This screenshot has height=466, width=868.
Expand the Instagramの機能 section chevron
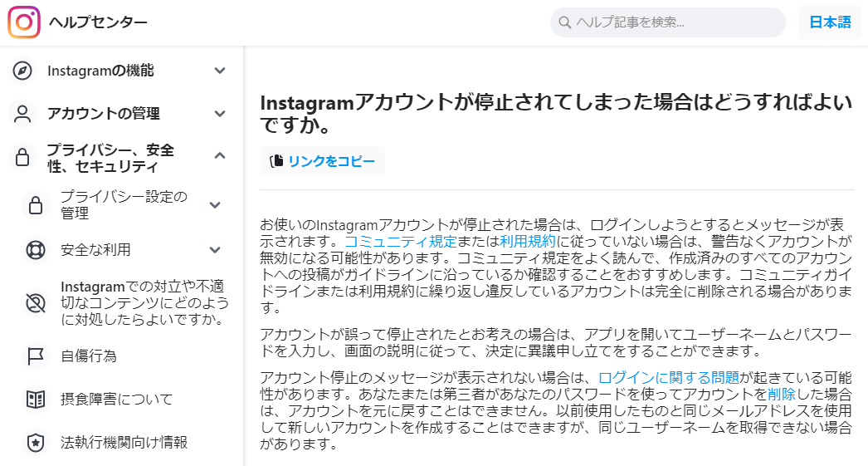click(x=220, y=71)
